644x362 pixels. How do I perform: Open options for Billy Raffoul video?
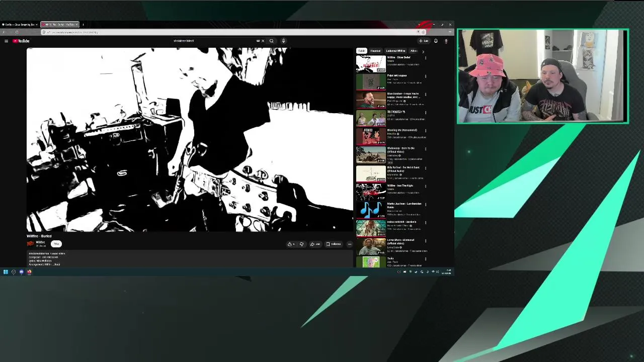tap(426, 168)
